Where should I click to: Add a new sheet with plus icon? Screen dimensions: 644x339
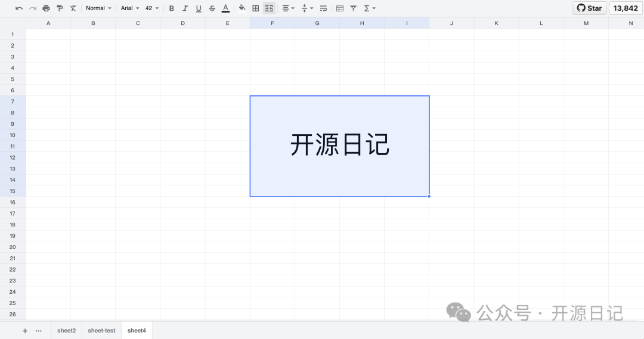click(x=25, y=331)
